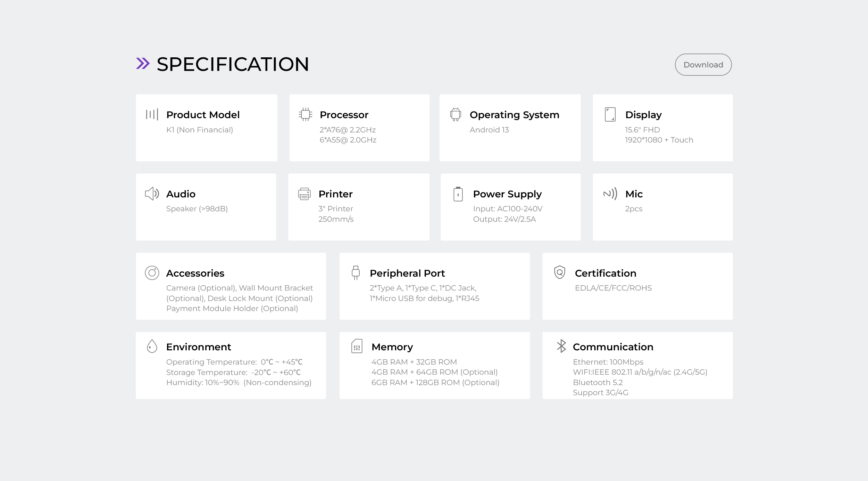Click the barcode icon beside Product Model
Viewport: 868px width, 481px height.
pos(152,114)
